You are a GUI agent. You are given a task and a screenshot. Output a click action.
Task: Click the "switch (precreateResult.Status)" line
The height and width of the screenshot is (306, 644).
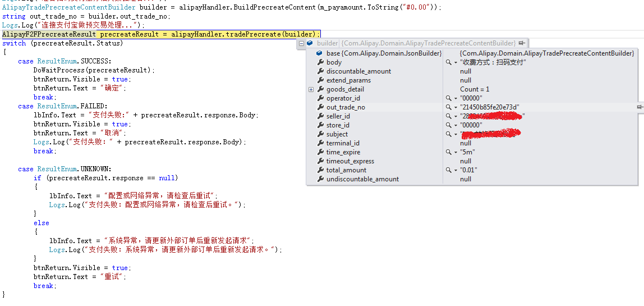click(x=62, y=43)
